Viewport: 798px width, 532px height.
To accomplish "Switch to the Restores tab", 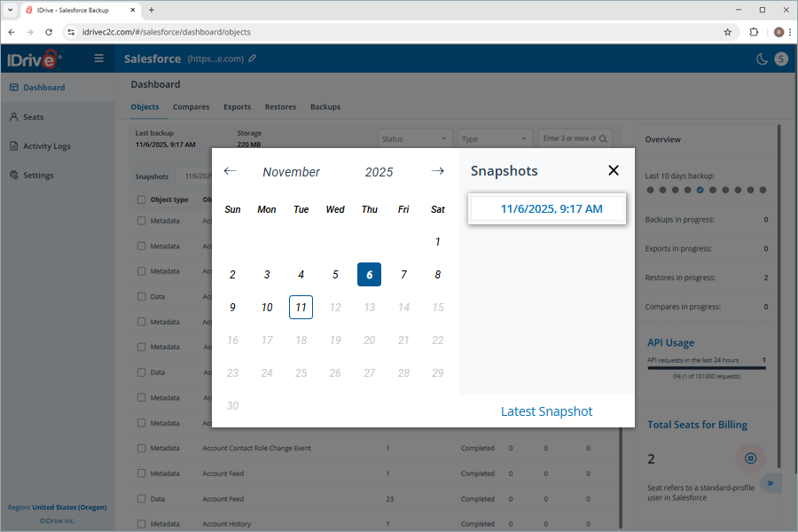I will [x=280, y=107].
